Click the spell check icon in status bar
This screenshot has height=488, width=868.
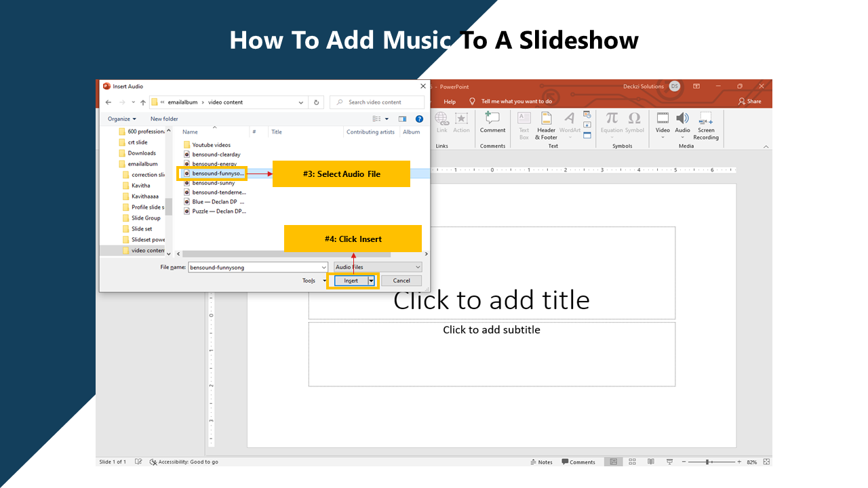[138, 462]
